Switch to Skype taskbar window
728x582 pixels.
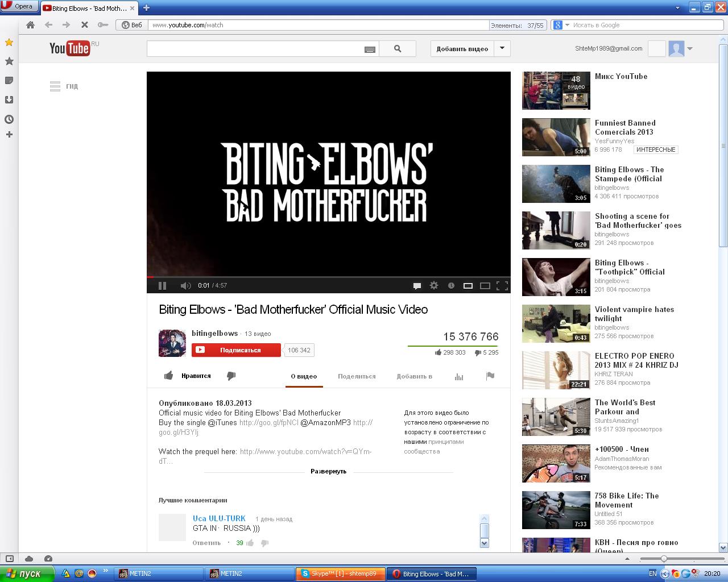coord(341,573)
